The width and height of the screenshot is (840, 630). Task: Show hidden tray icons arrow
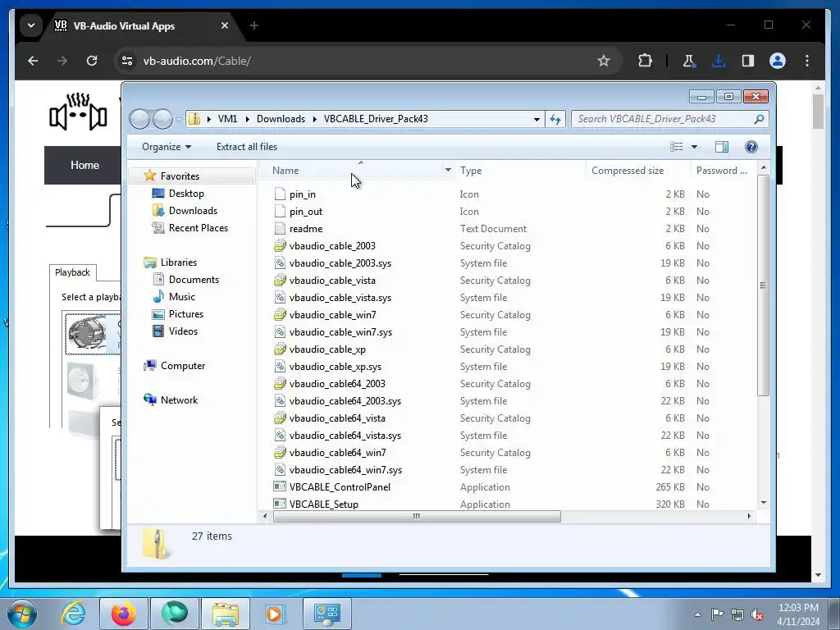point(697,614)
